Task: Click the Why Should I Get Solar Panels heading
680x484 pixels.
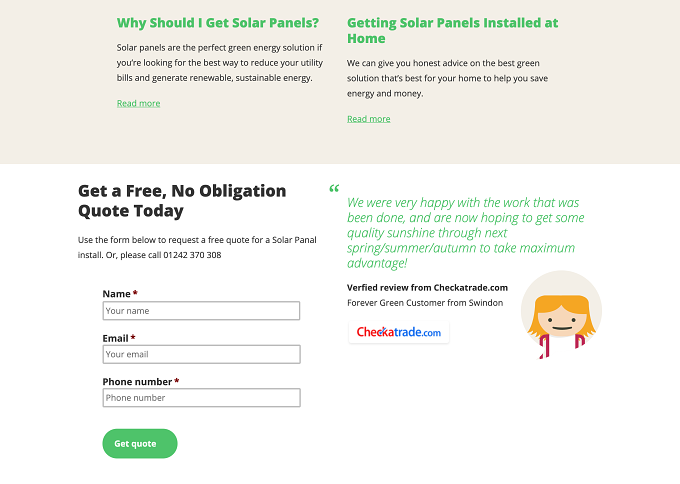Action: coord(218,23)
